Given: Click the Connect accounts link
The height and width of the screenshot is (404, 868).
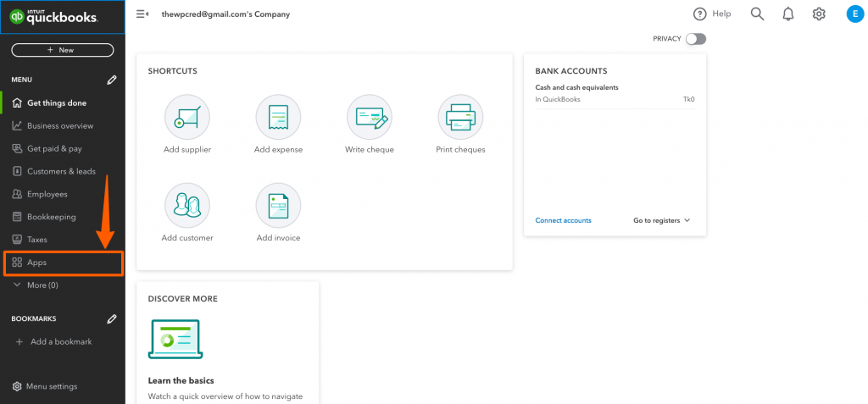Looking at the screenshot, I should tap(563, 220).
